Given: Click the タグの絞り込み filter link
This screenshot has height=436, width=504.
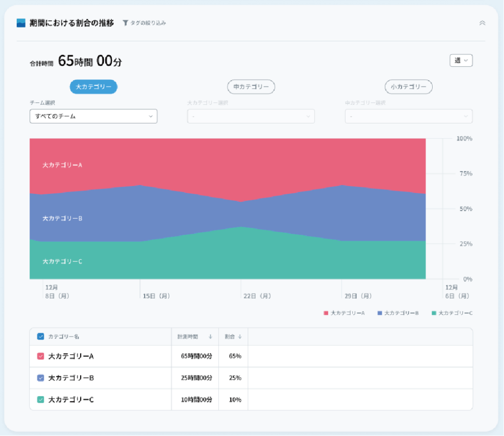Looking at the screenshot, I should (x=148, y=23).
